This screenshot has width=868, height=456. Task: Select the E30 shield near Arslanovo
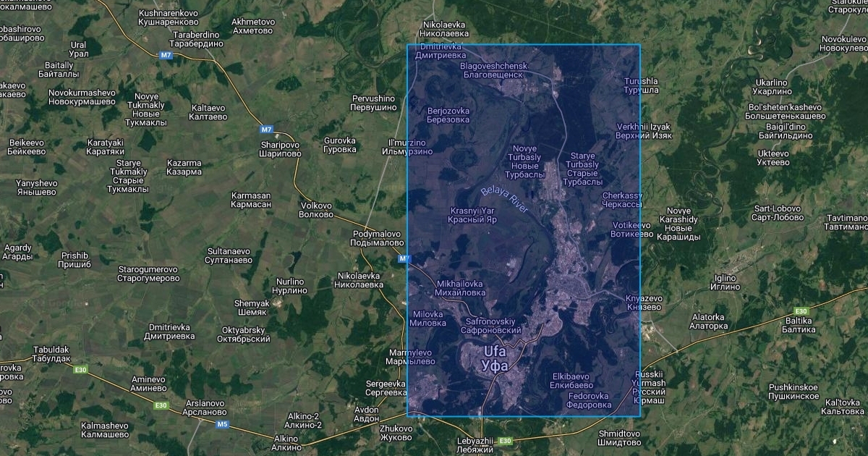160,406
